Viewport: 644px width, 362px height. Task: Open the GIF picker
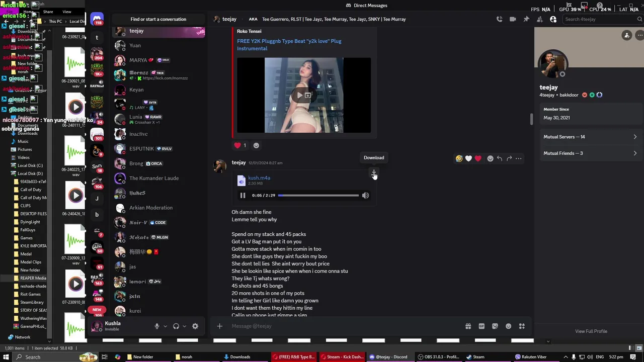[x=481, y=326]
